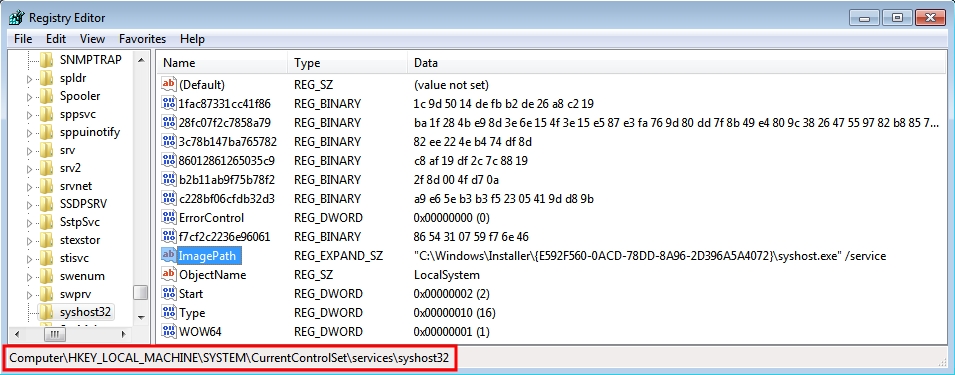
Task: Expand the SSDPSRV tree node
Action: click(29, 205)
